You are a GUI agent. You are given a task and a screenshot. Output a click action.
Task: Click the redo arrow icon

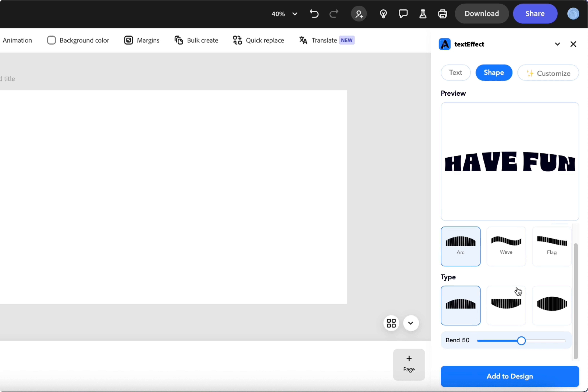[334, 14]
